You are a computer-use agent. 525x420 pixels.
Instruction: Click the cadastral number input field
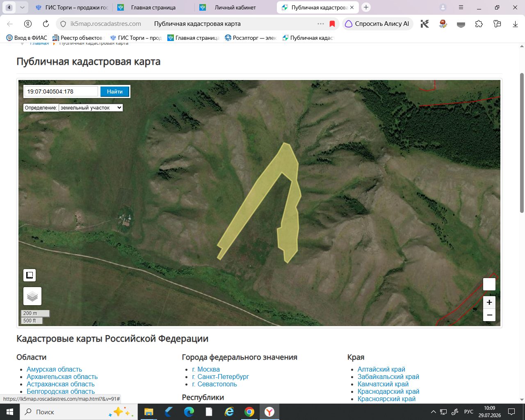[62, 91]
